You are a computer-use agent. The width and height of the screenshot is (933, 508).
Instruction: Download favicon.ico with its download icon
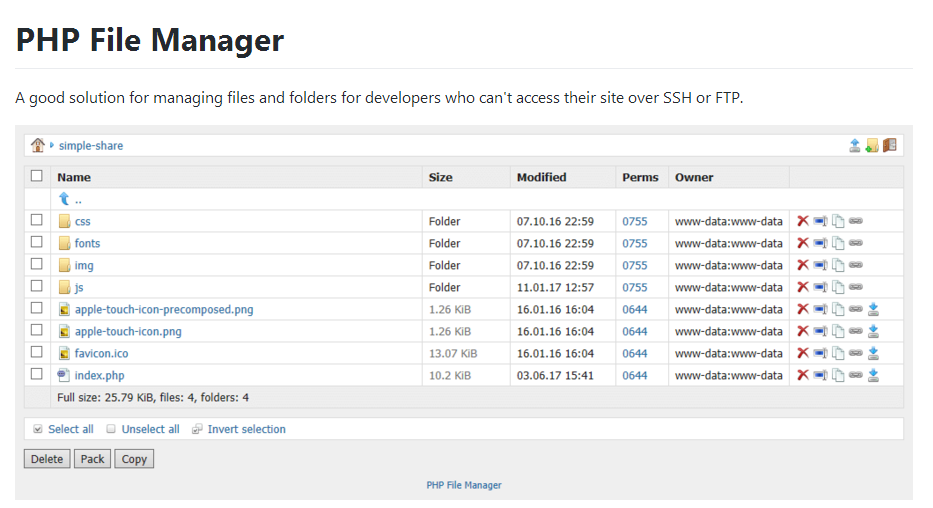[873, 353]
